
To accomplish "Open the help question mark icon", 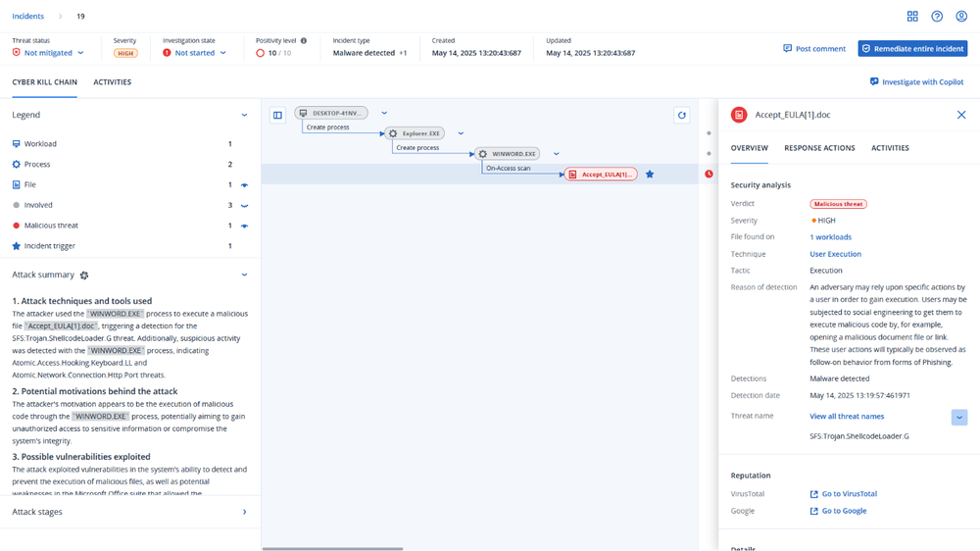I will point(937,17).
